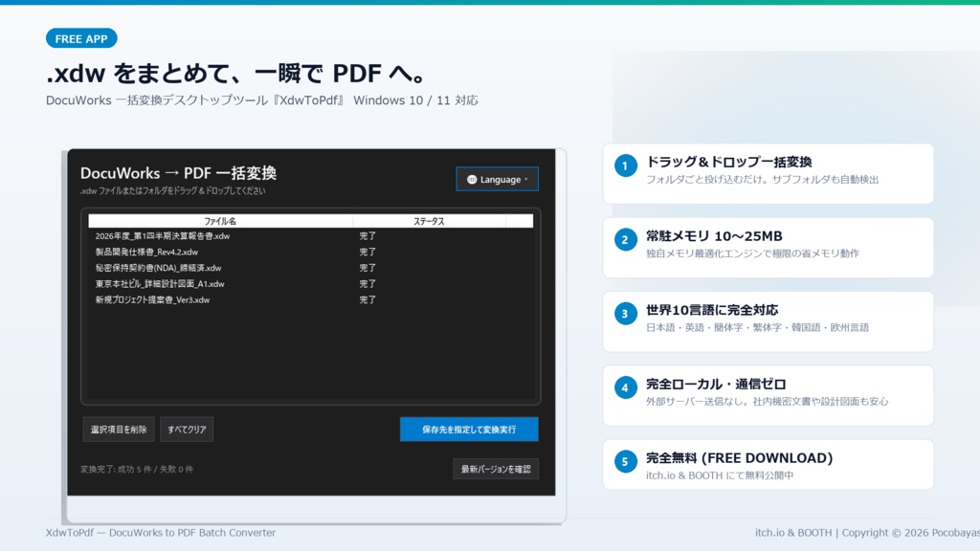Click the number 5 circle icon

coord(625,462)
